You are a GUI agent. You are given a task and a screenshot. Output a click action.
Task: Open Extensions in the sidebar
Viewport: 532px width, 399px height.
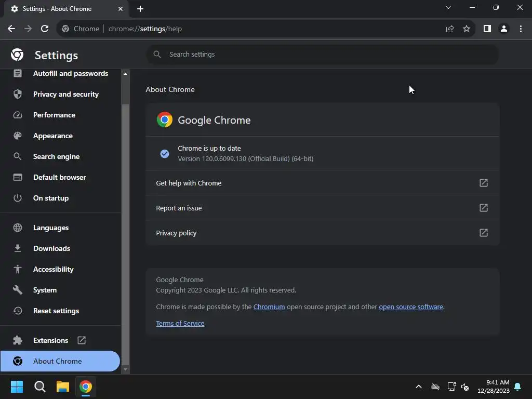(x=60, y=340)
